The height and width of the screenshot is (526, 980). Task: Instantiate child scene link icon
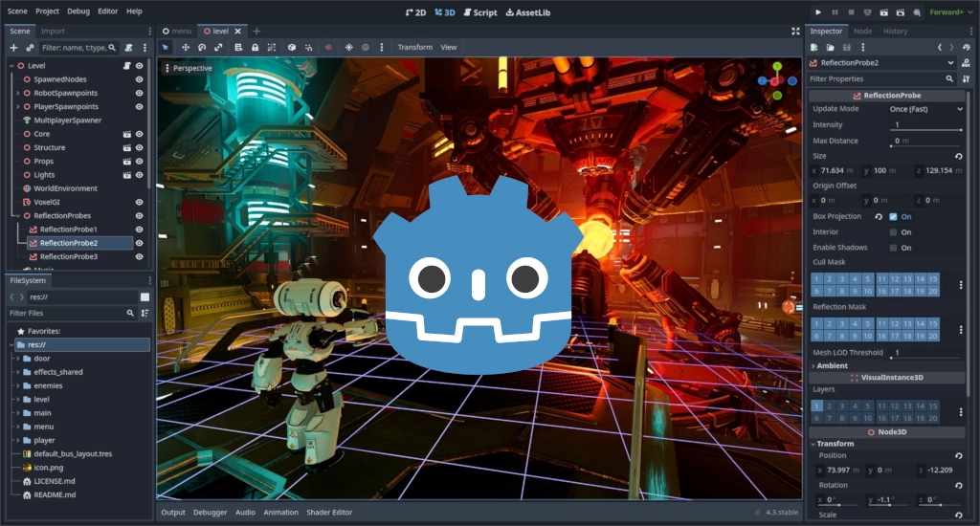pyautogui.click(x=30, y=48)
